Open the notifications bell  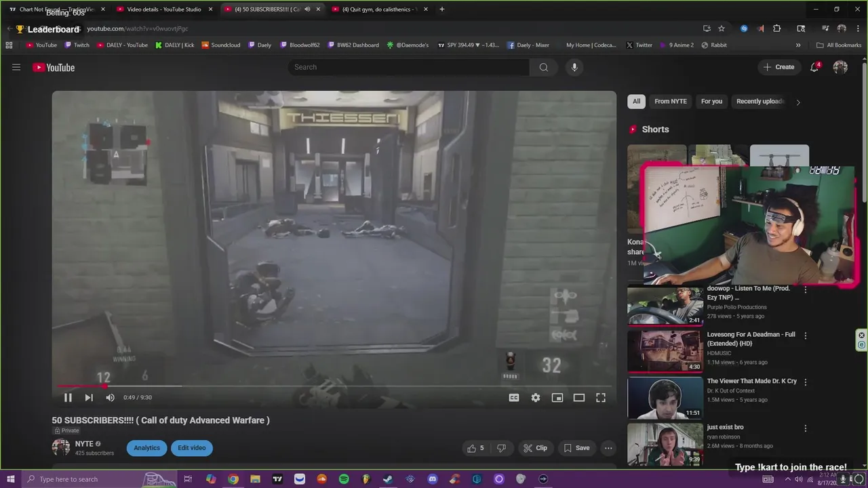coord(815,67)
